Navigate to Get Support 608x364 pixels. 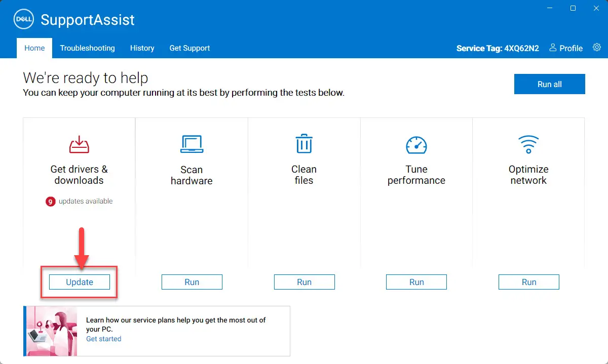click(189, 48)
